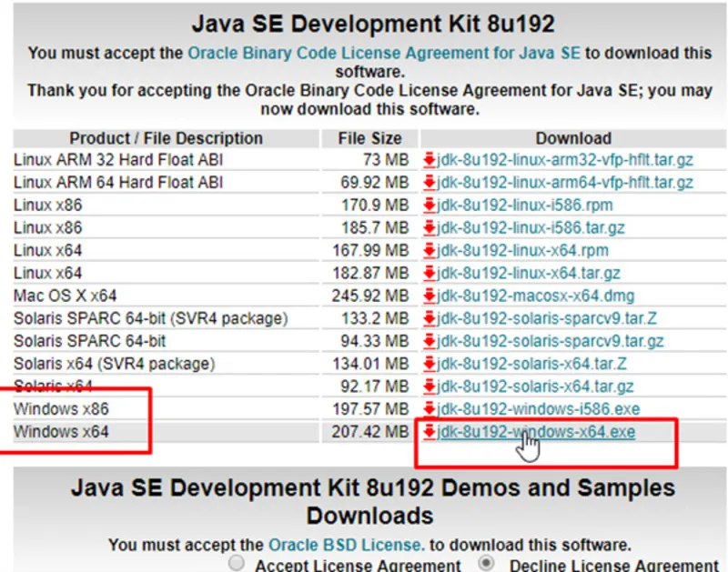The height and width of the screenshot is (572, 728).
Task: Click download arrow beside solaris-x64.tar.gz
Action: [429, 386]
